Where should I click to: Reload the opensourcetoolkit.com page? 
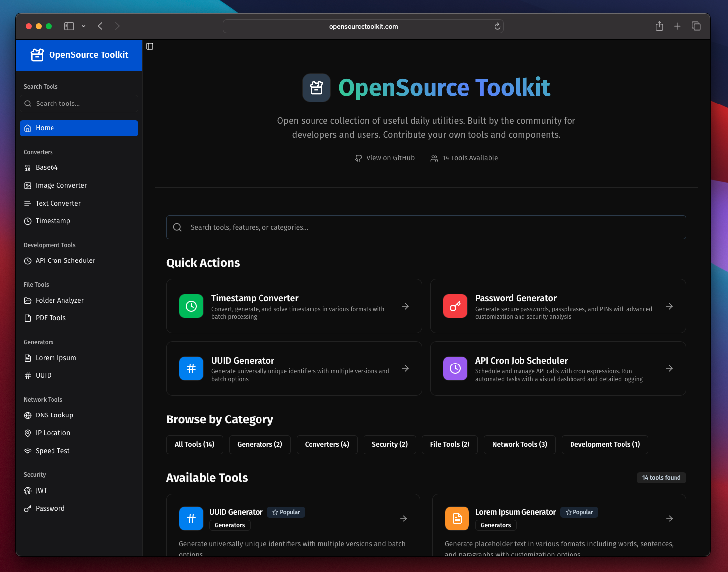pos(497,26)
